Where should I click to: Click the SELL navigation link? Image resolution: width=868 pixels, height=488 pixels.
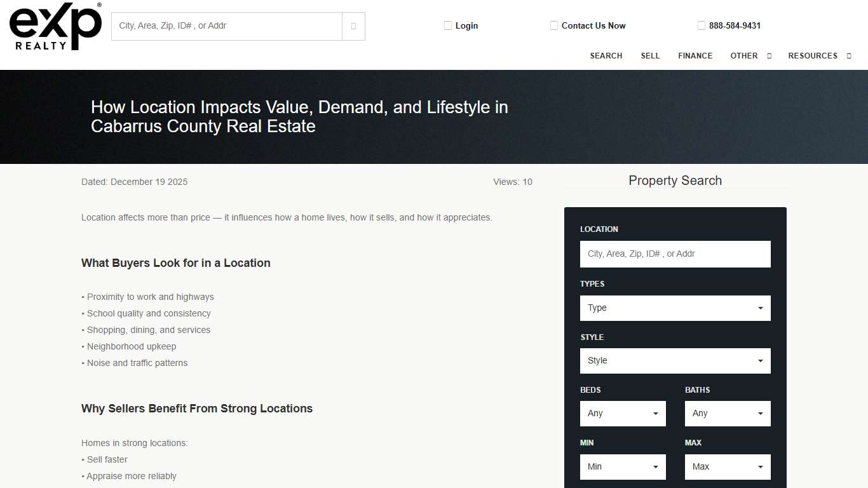(x=650, y=56)
